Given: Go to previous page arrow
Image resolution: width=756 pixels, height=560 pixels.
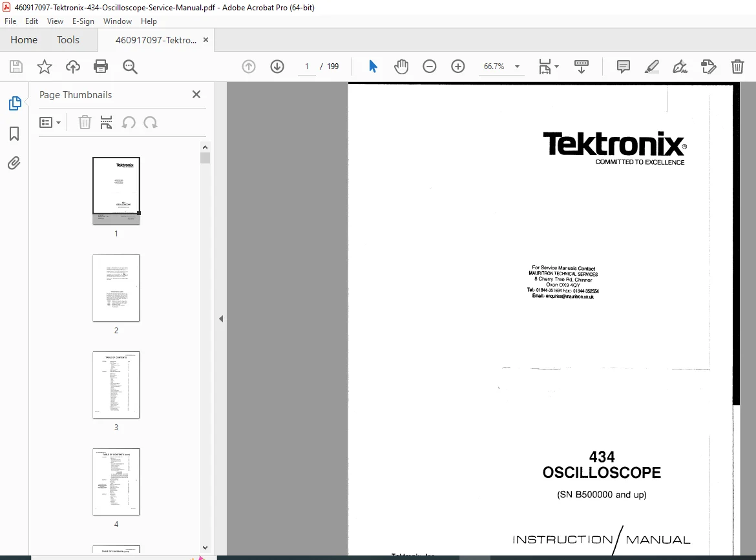Looking at the screenshot, I should [249, 67].
